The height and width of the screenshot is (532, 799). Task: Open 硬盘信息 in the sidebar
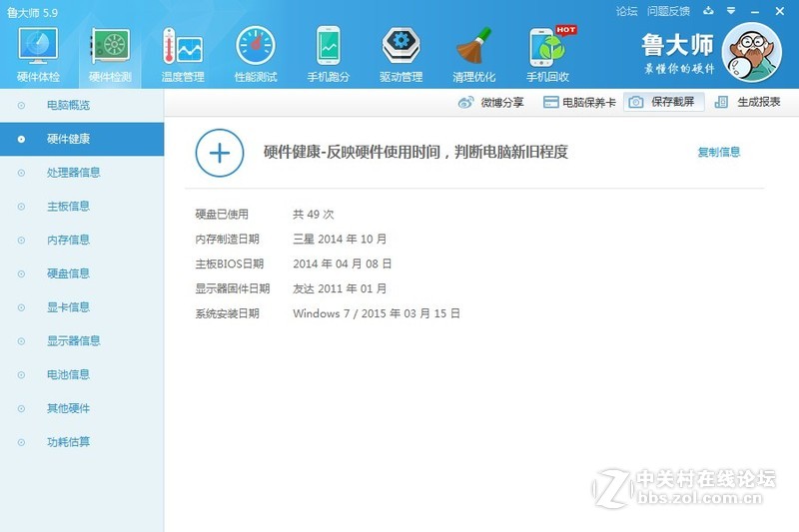click(x=82, y=273)
